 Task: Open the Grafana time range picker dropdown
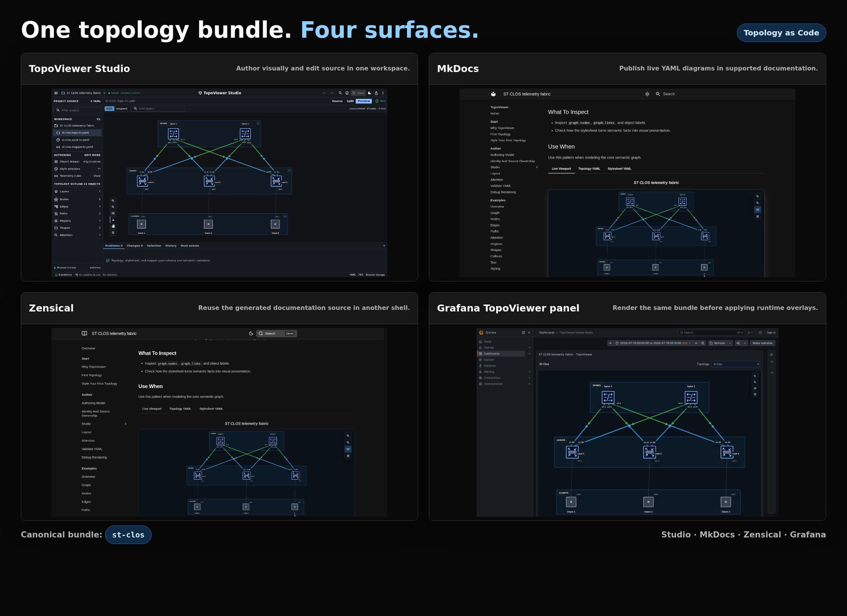[x=653, y=343]
